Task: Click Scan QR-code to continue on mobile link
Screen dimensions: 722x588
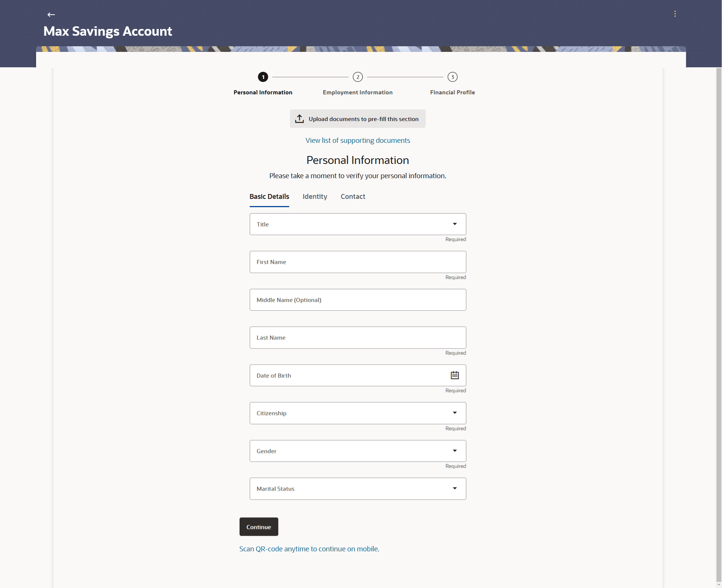Action: pos(309,549)
